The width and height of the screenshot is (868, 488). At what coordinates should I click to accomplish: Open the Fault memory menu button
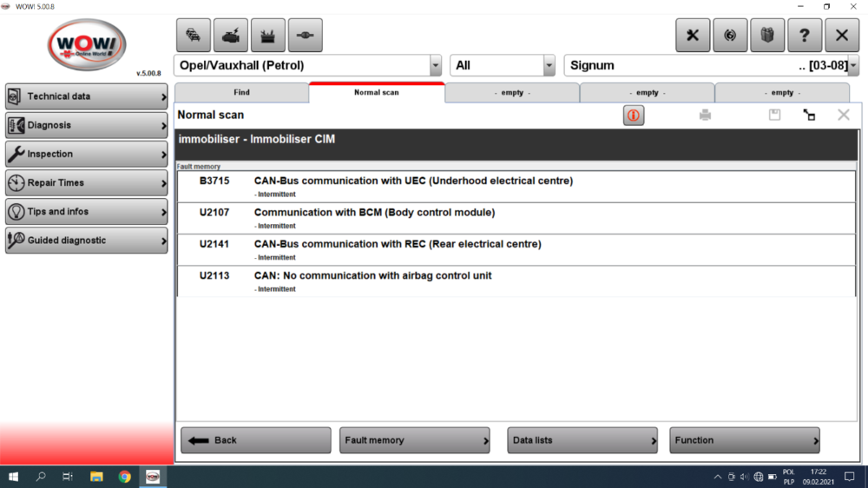tap(414, 440)
